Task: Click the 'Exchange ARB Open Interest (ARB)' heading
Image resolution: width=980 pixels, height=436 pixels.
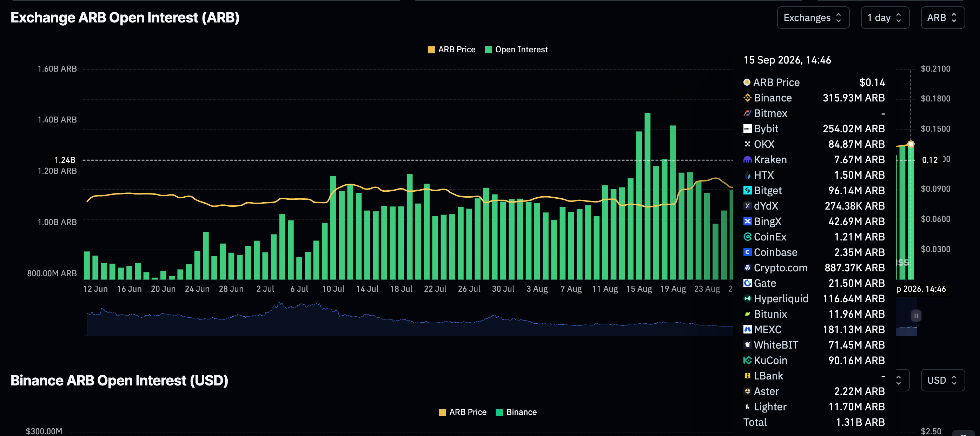Action: [x=125, y=18]
